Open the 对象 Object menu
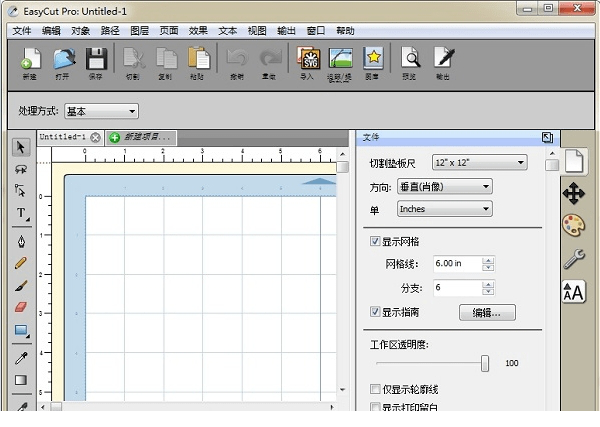This screenshot has height=427, width=600. (x=81, y=31)
